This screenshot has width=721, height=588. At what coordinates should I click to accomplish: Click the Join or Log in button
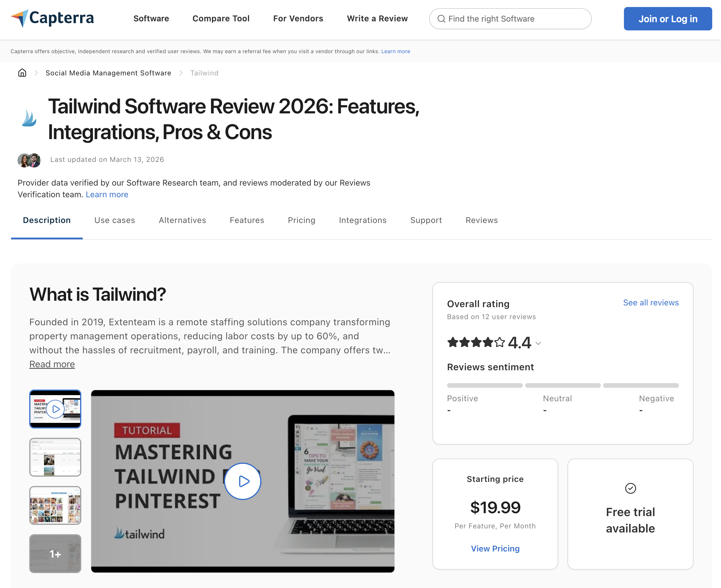pos(667,19)
